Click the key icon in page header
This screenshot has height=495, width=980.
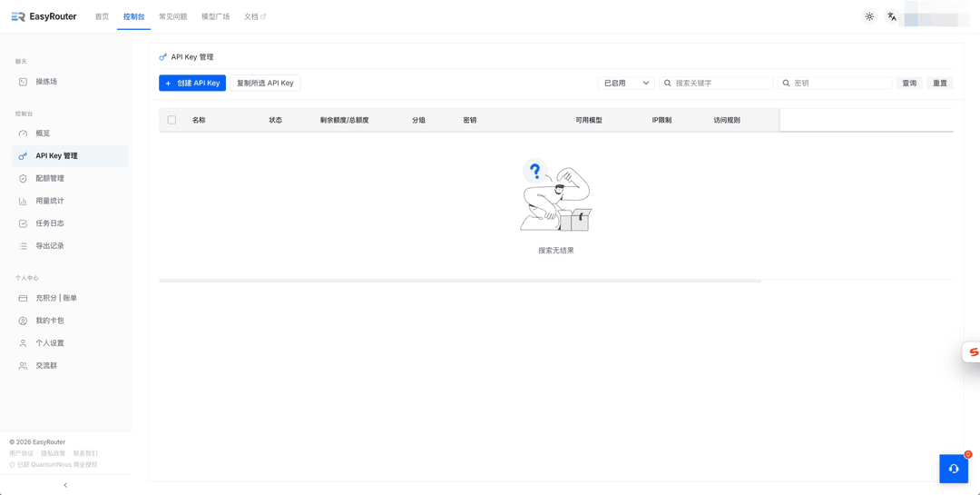coord(163,57)
